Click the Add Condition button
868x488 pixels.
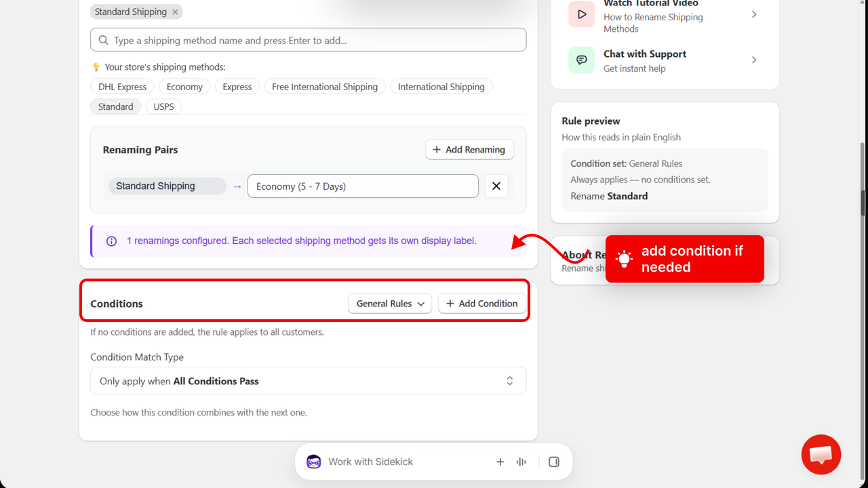[482, 304]
